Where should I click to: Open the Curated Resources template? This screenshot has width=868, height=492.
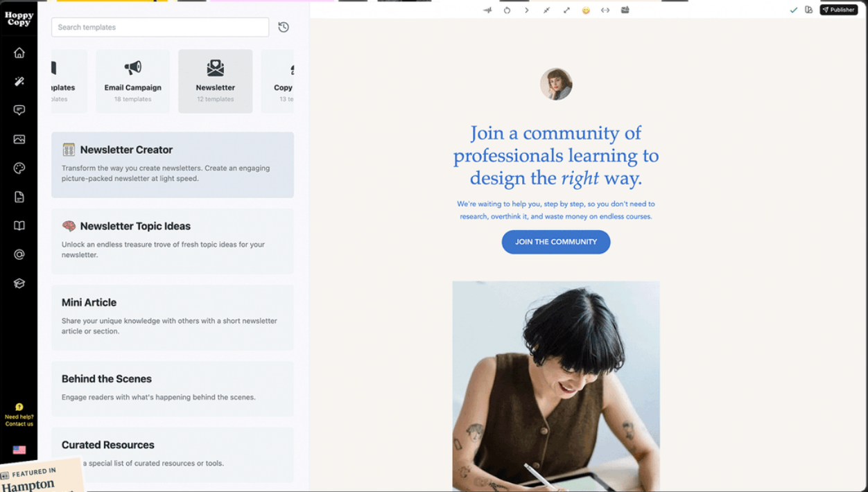pos(173,455)
